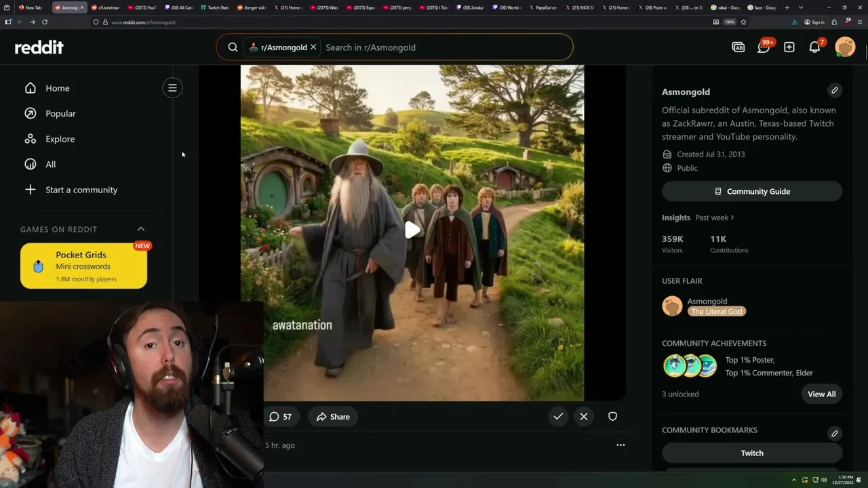Click the browser back arrow
Screen dimensions: 868x488
(20, 22)
